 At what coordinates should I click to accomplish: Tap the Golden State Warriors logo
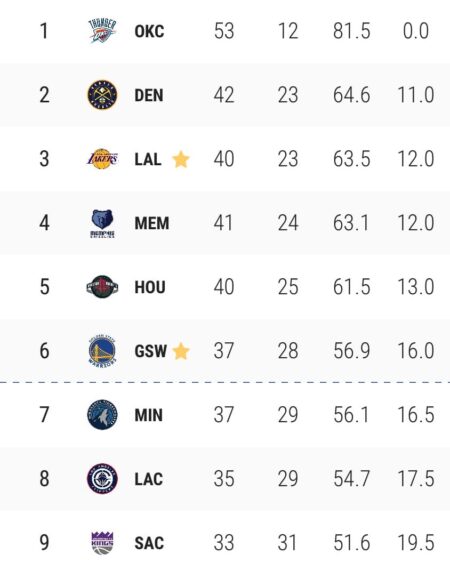[102, 351]
